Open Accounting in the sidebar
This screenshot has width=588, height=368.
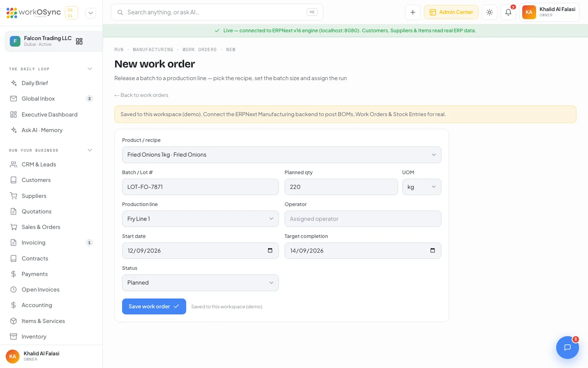tap(51, 305)
